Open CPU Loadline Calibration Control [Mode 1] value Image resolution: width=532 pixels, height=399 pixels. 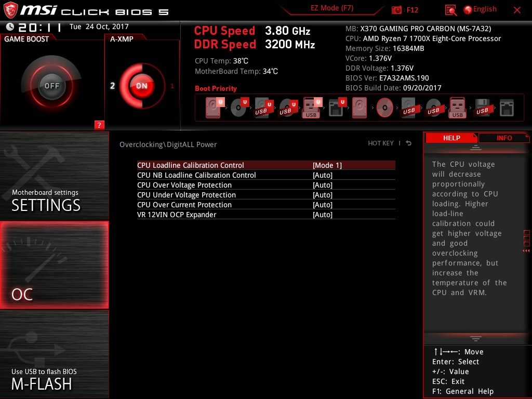coord(327,165)
